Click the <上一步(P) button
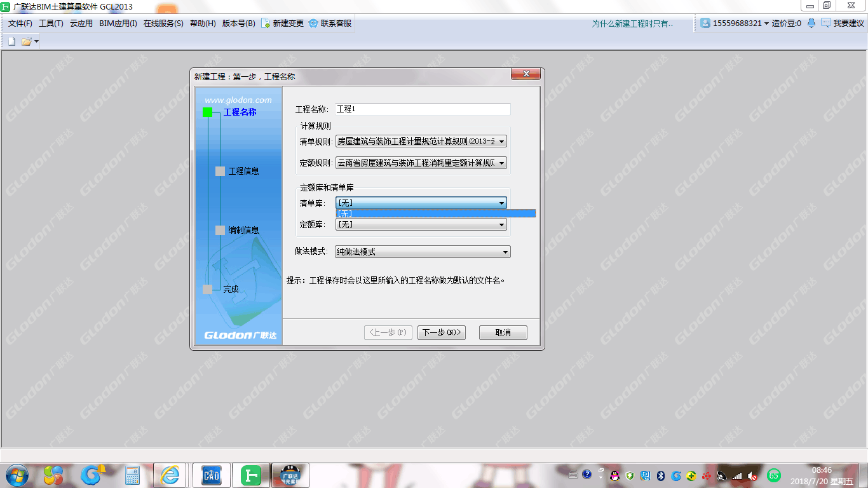The image size is (868, 488). pos(388,332)
